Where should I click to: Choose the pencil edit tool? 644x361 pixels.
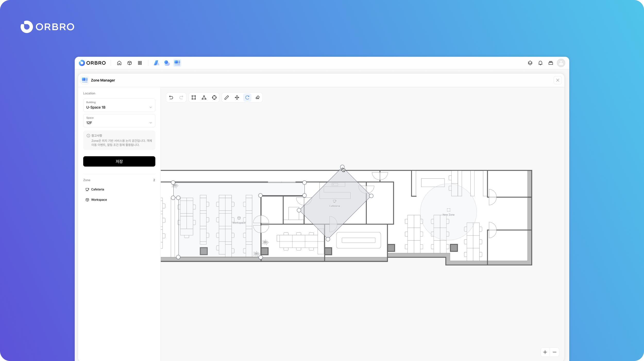(x=227, y=97)
